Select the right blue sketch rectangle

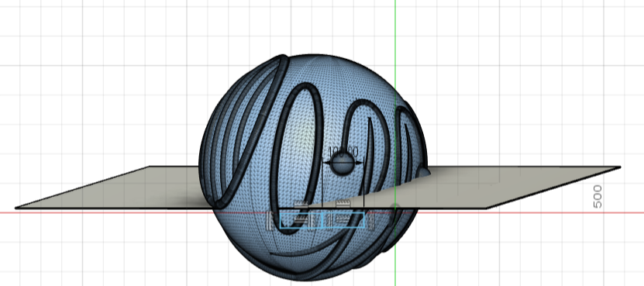[343, 220]
